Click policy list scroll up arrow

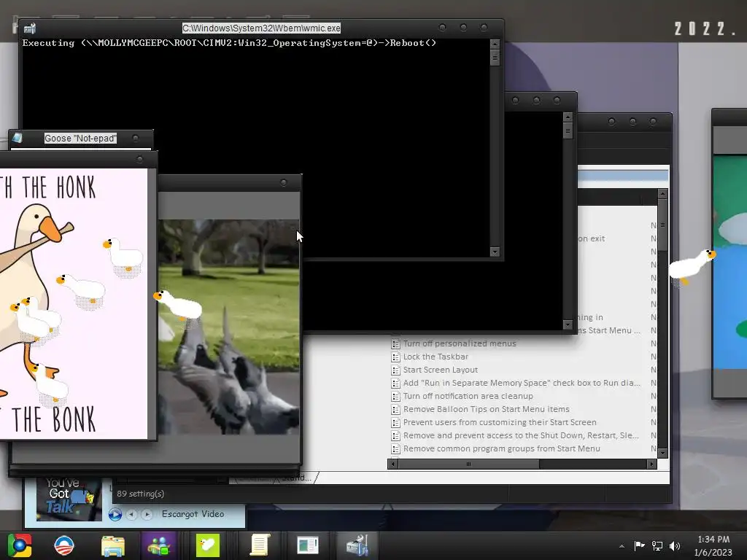click(662, 194)
